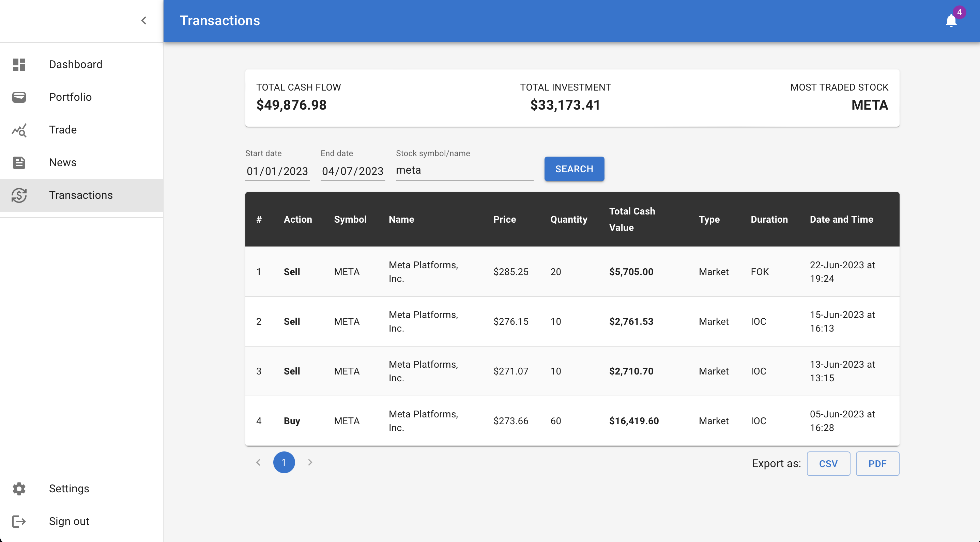Click the $16,419.60 cash value
The width and height of the screenshot is (980, 542).
(x=634, y=421)
